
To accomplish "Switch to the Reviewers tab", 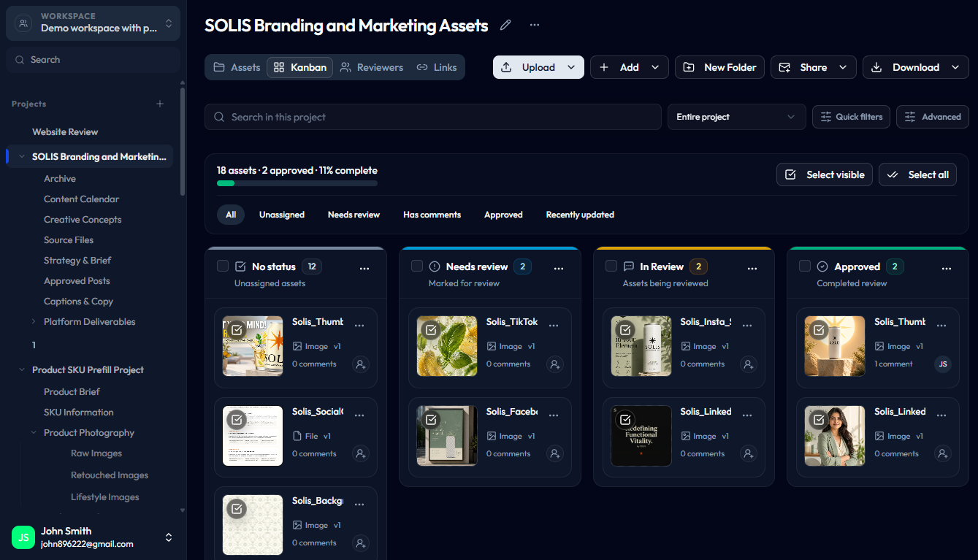I will click(x=372, y=67).
